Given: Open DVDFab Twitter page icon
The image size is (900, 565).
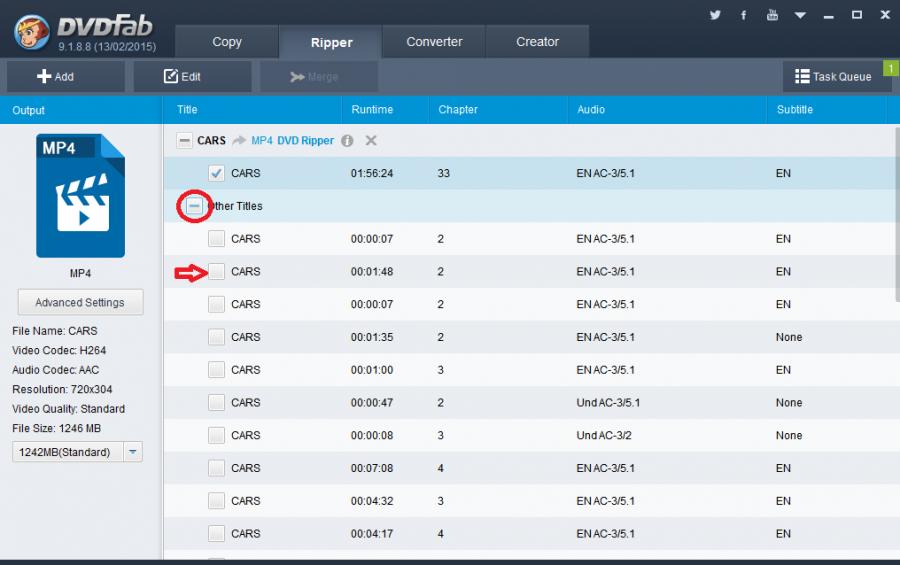Looking at the screenshot, I should [x=715, y=15].
